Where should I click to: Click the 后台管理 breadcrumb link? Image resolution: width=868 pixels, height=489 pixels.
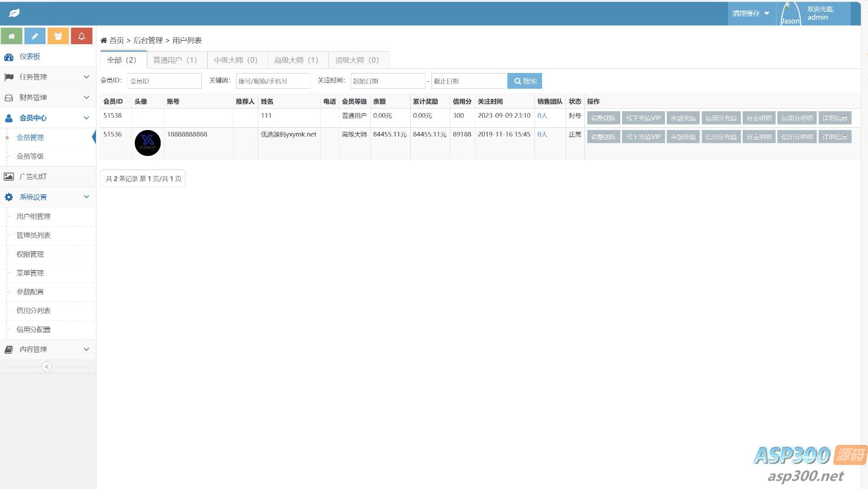coord(148,41)
